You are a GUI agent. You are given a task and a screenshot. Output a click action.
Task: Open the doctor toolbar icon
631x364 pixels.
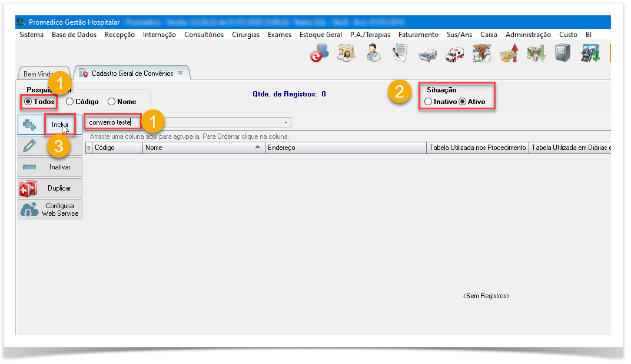(x=373, y=54)
